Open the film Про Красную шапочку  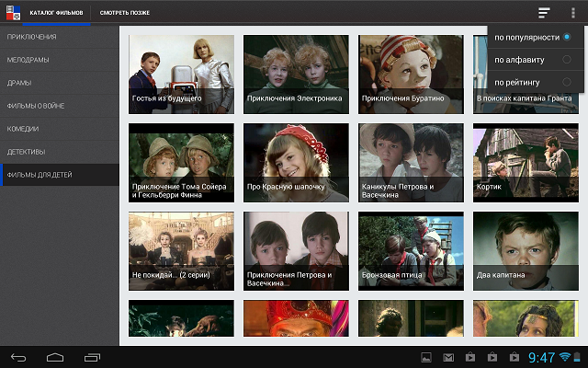tap(296, 163)
